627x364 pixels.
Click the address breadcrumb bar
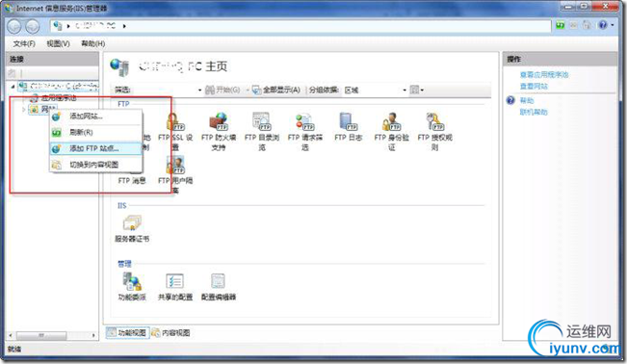coord(300,26)
